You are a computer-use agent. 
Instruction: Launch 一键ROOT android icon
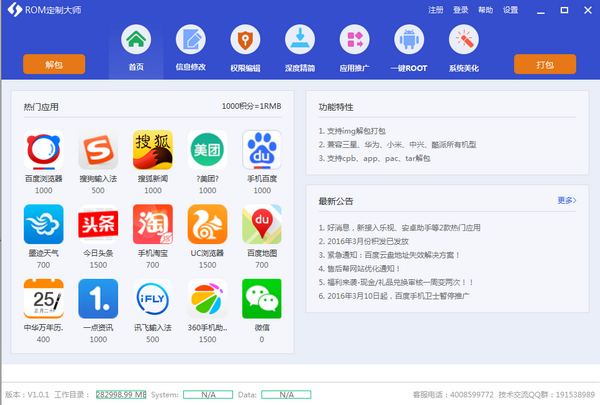[409, 39]
